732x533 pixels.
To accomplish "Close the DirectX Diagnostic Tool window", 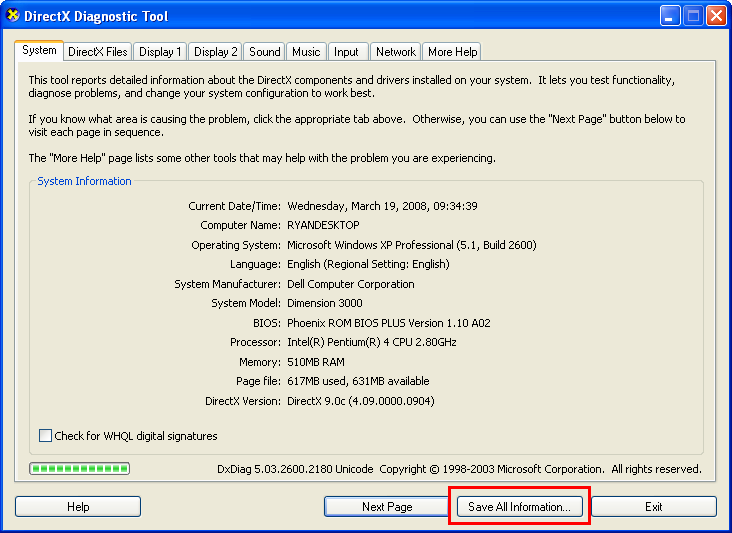I will pyautogui.click(x=716, y=16).
